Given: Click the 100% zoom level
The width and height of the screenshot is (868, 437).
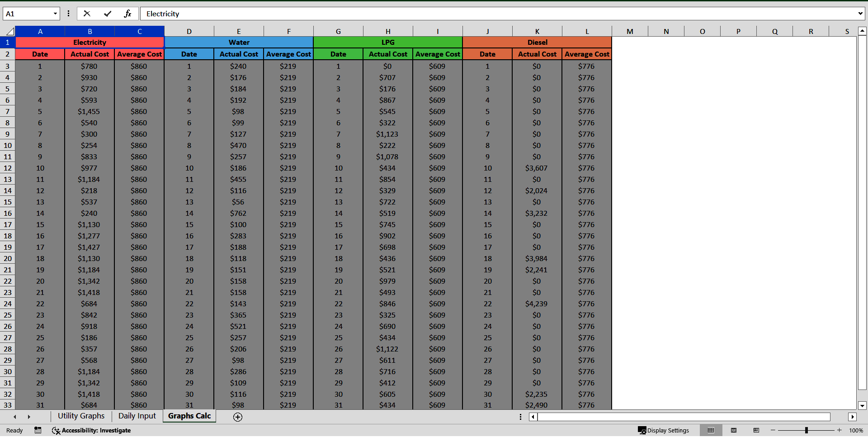Looking at the screenshot, I should 856,430.
